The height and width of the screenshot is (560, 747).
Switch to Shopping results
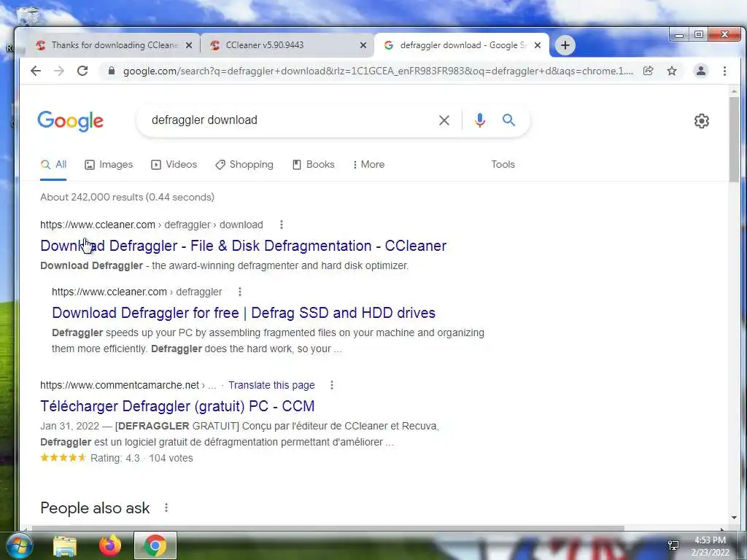click(244, 165)
